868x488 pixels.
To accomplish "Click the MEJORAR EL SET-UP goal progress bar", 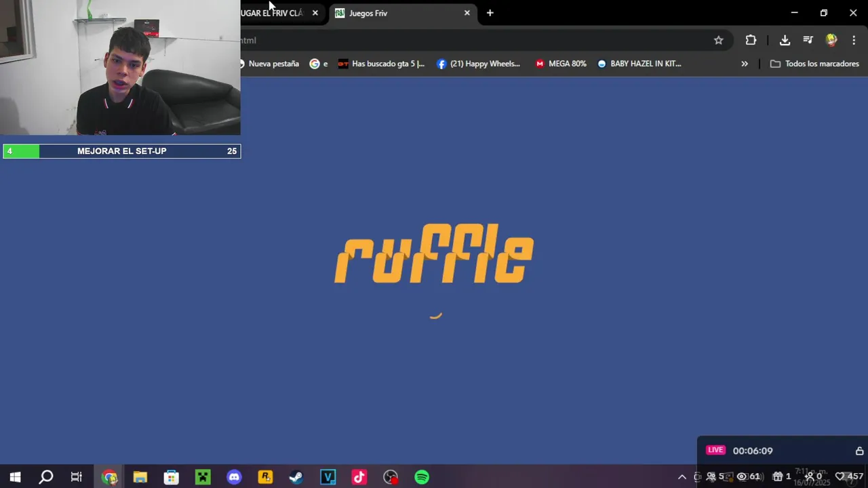I will (121, 151).
